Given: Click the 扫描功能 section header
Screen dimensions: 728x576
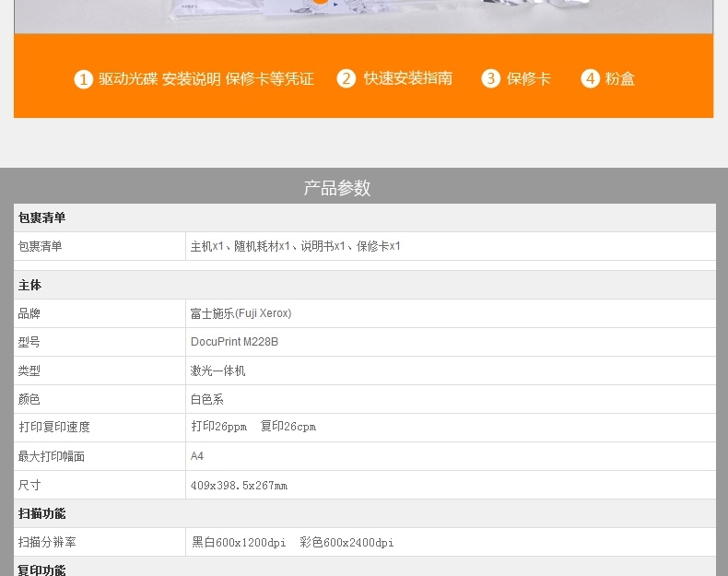Looking at the screenshot, I should pyautogui.click(x=42, y=513).
